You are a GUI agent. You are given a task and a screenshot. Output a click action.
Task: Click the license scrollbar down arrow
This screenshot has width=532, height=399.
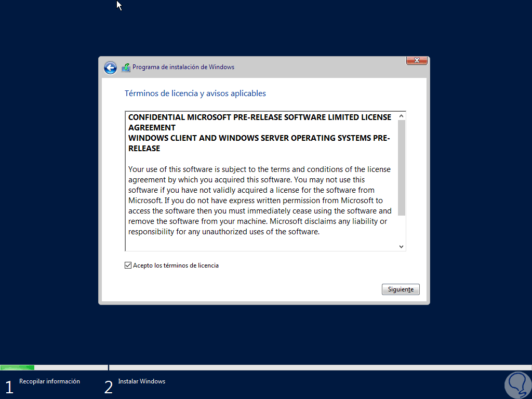coord(402,247)
